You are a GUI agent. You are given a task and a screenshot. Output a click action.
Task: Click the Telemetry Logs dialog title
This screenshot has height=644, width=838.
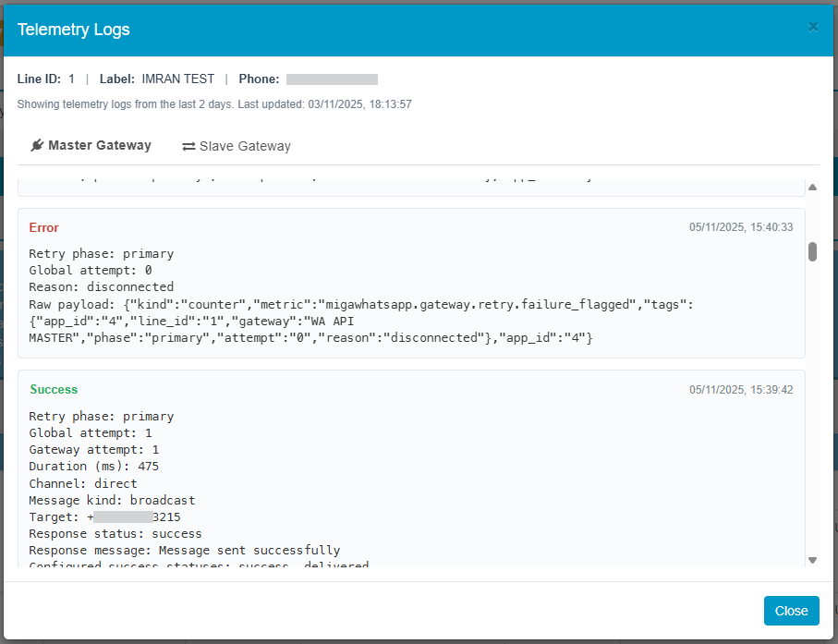coord(74,30)
